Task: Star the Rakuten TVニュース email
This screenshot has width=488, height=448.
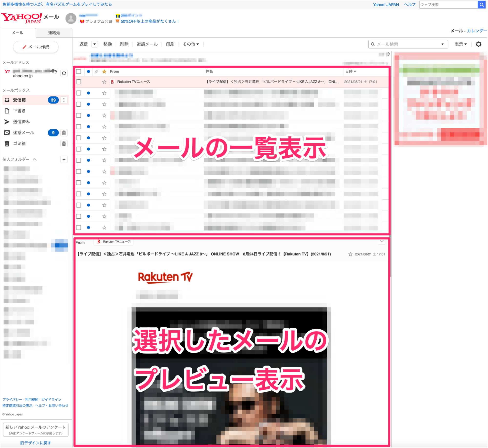Action: (104, 82)
